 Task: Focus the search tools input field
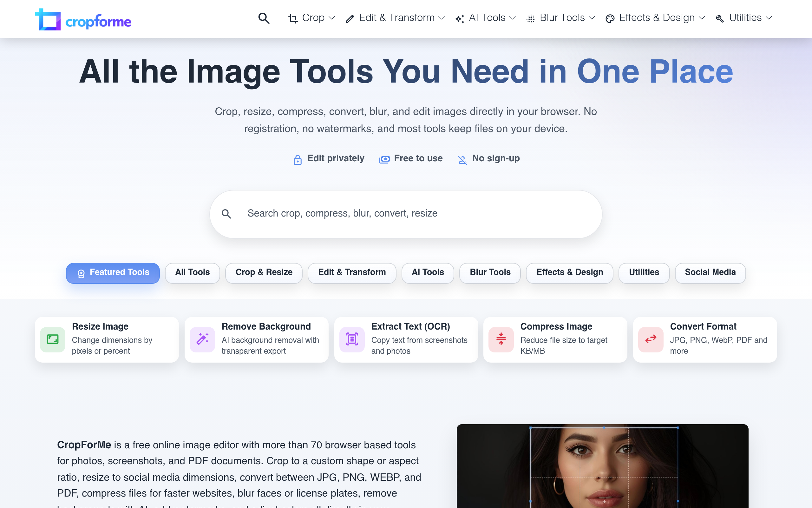click(x=406, y=214)
